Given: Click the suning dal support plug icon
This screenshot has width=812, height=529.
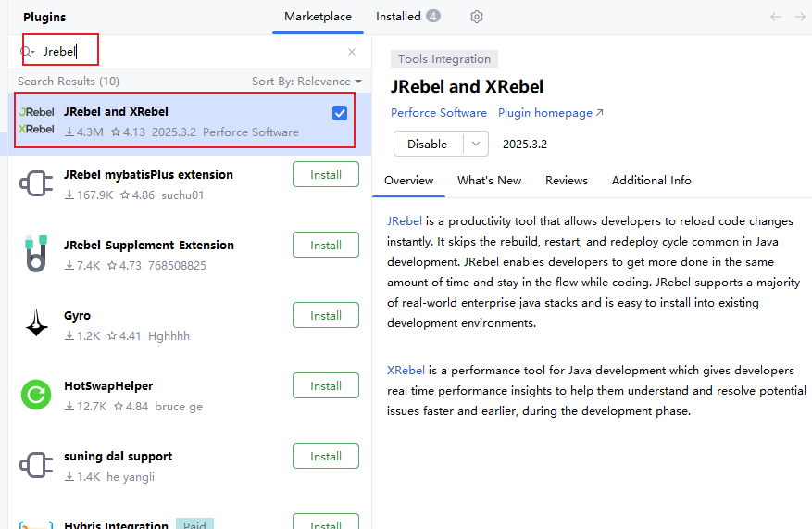Looking at the screenshot, I should point(36,465).
